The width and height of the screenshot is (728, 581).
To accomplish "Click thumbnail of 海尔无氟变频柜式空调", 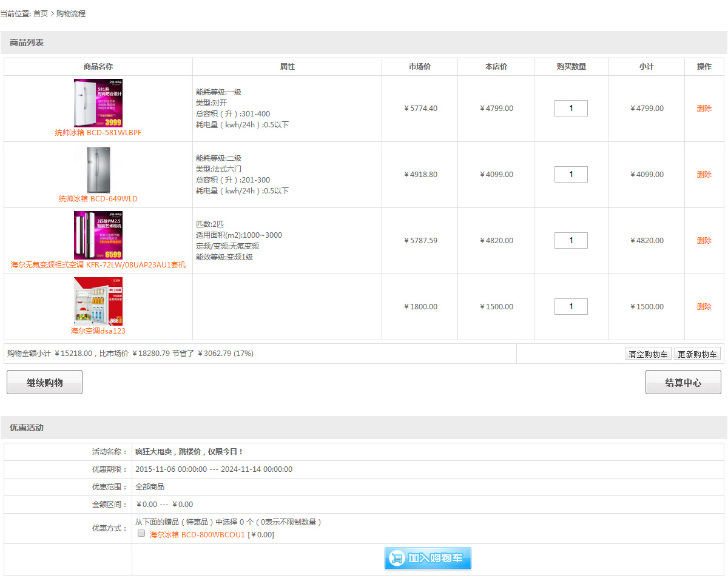I will tap(98, 235).
